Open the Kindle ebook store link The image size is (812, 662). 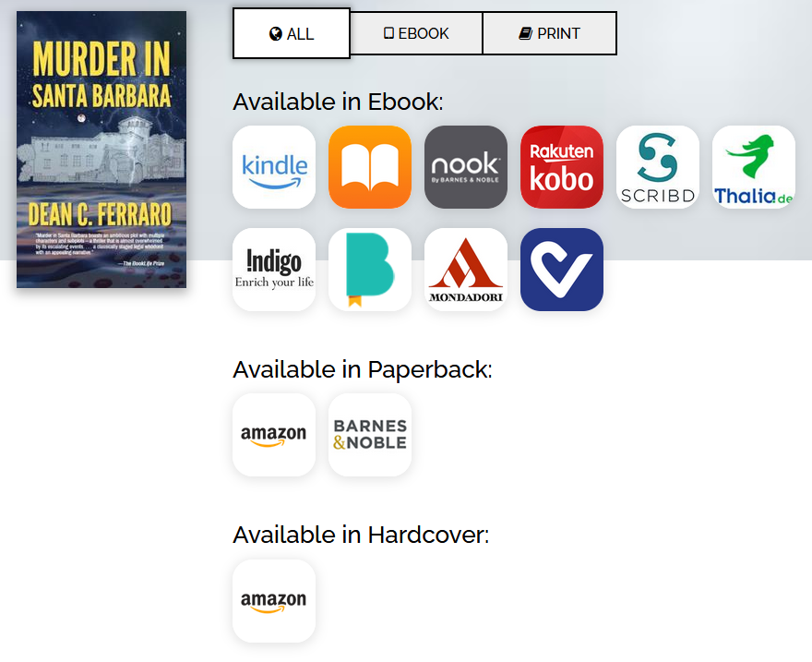274,167
